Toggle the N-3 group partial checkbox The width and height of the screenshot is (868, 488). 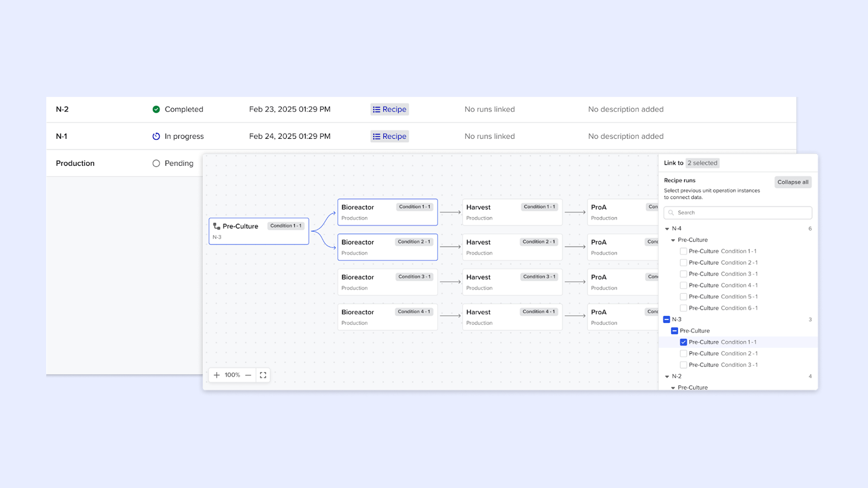(x=667, y=319)
